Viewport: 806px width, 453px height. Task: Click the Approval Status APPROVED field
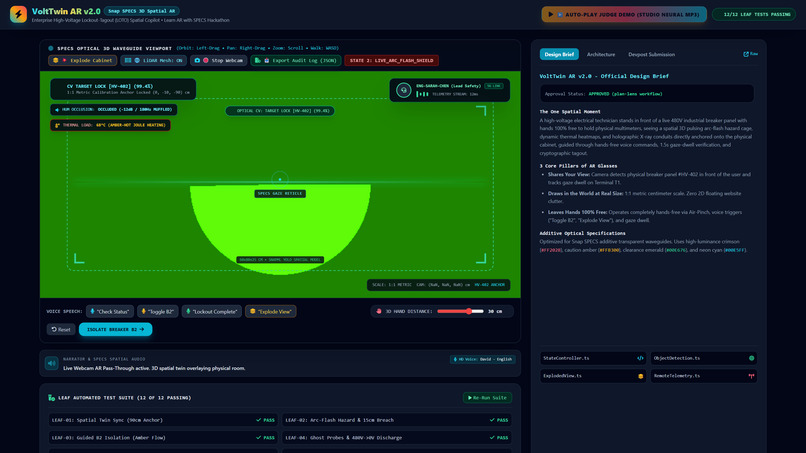pos(647,94)
